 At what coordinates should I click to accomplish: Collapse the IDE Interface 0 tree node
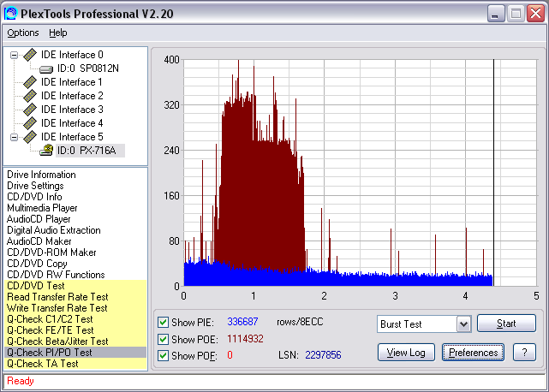click(14, 55)
